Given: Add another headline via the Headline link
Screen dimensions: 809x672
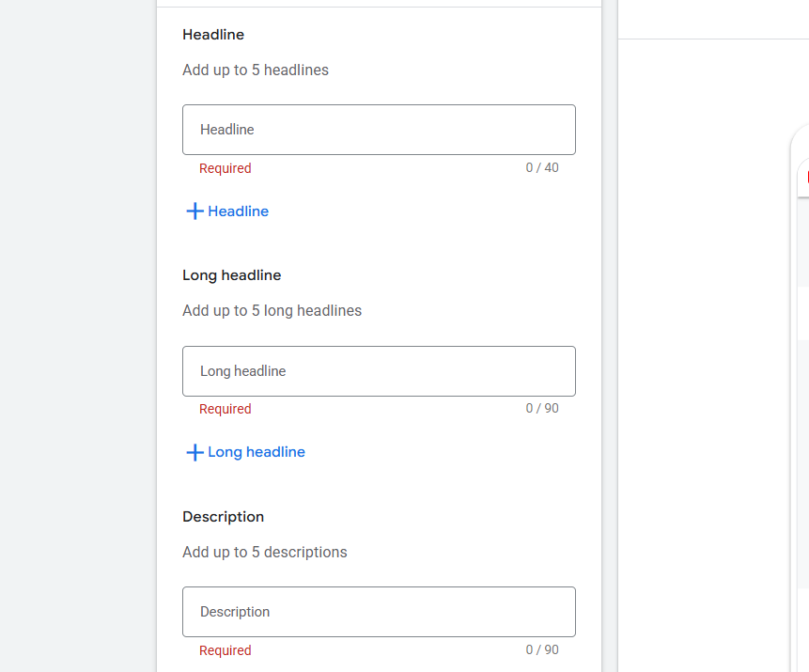Looking at the screenshot, I should coord(238,211).
